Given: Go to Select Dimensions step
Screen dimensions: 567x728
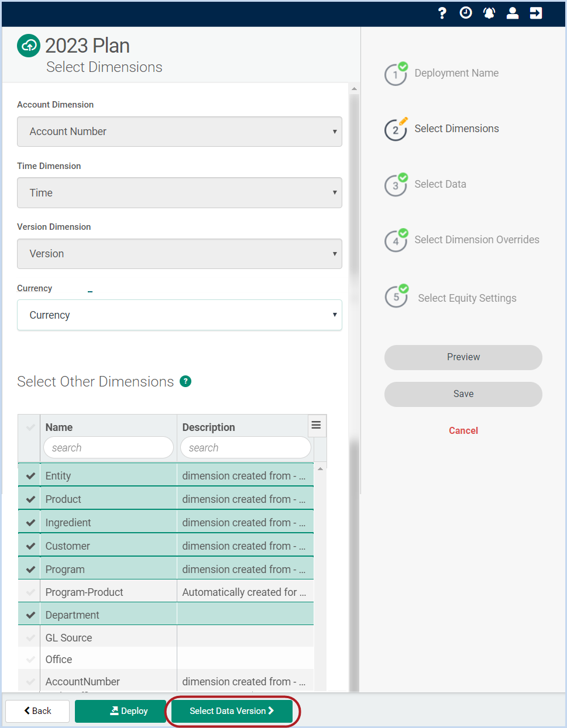Looking at the screenshot, I should pyautogui.click(x=456, y=129).
